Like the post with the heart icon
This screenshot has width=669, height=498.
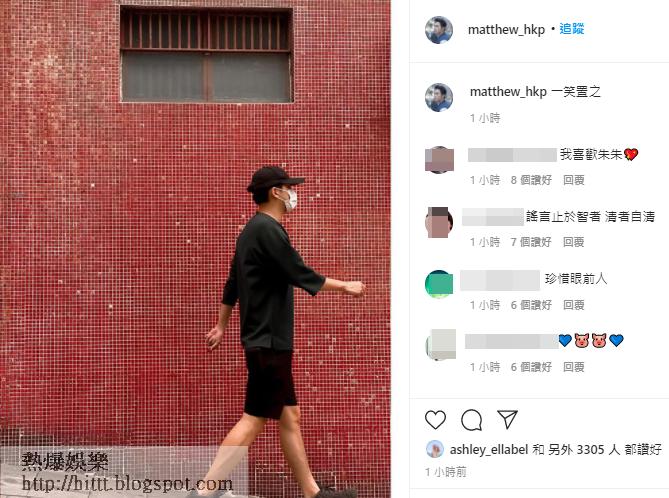[x=435, y=419]
